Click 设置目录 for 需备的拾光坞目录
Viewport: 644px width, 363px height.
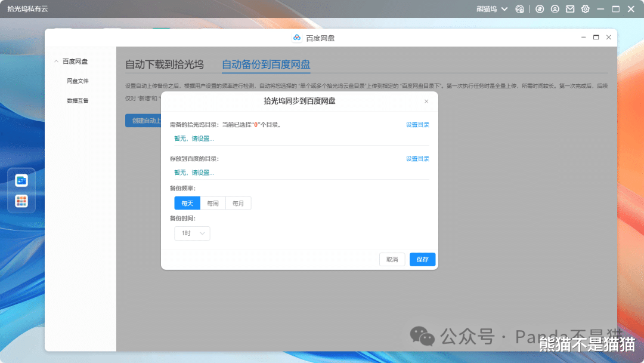[x=417, y=125]
